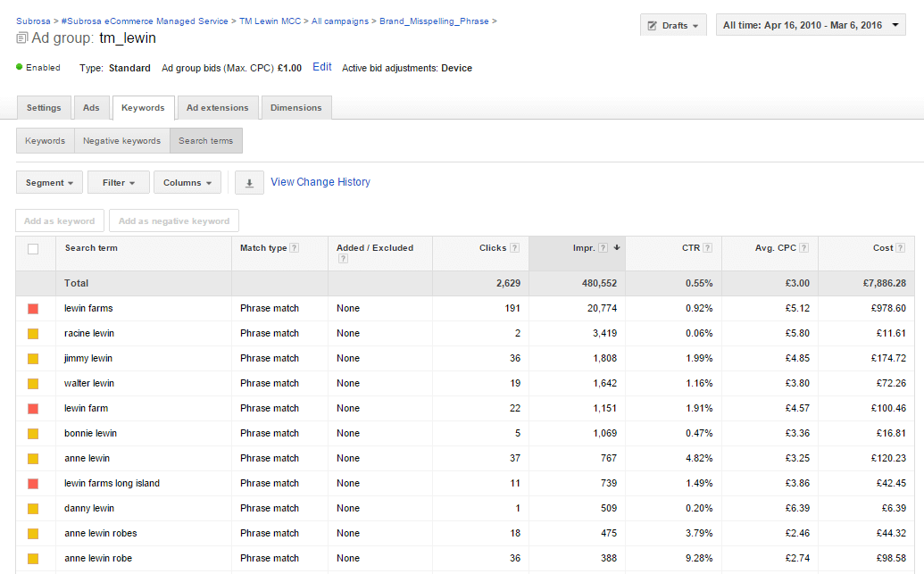Click the help icon next to Impr.
Viewport: 924px width, 574px height.
coord(603,248)
